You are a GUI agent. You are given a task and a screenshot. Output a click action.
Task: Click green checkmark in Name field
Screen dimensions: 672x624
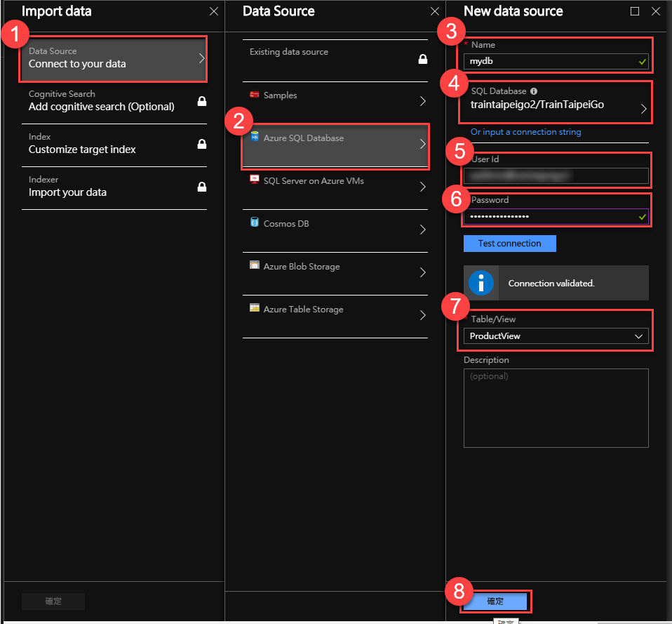642,62
